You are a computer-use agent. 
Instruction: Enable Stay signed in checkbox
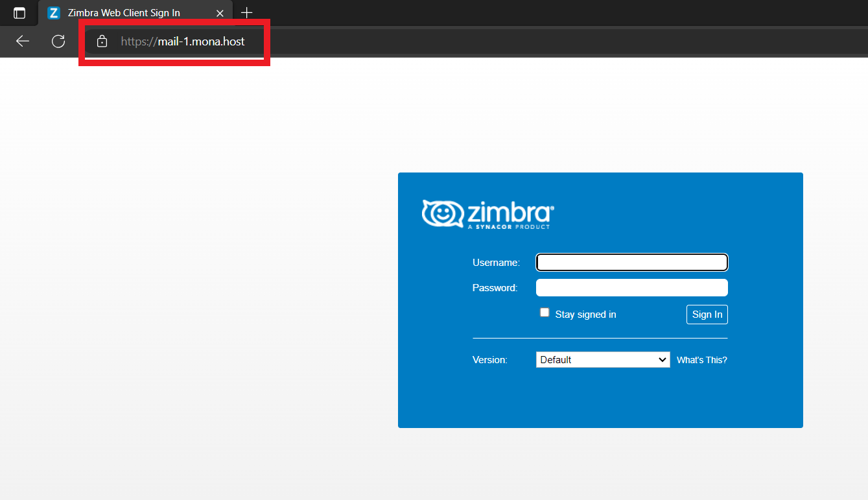click(x=545, y=313)
